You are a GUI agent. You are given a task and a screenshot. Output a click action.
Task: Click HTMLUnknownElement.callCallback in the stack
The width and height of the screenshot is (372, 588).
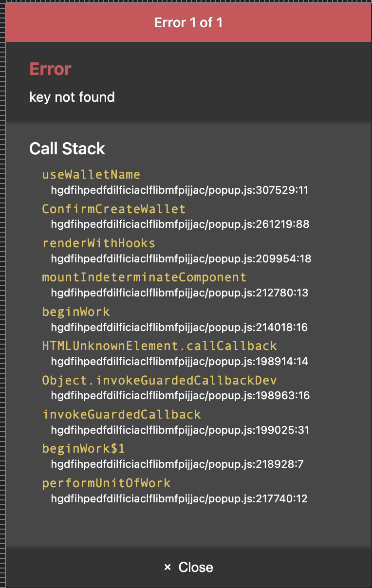coord(159,346)
